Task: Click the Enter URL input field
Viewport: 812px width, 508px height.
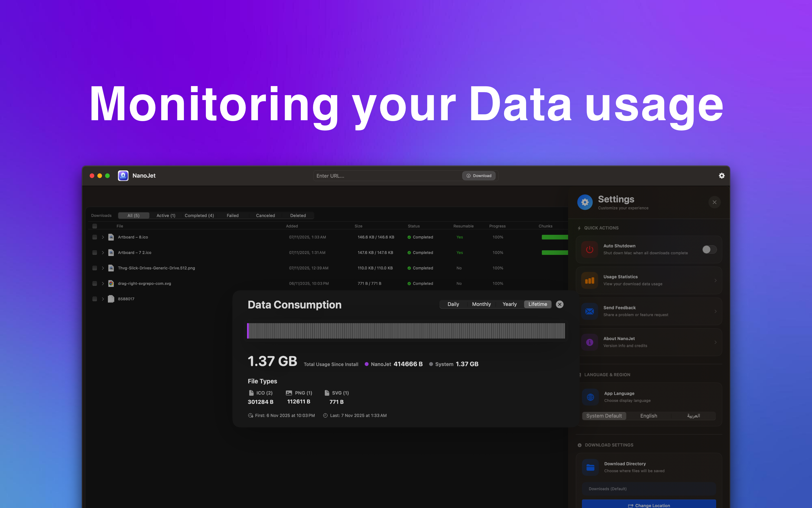Action: coord(388,176)
